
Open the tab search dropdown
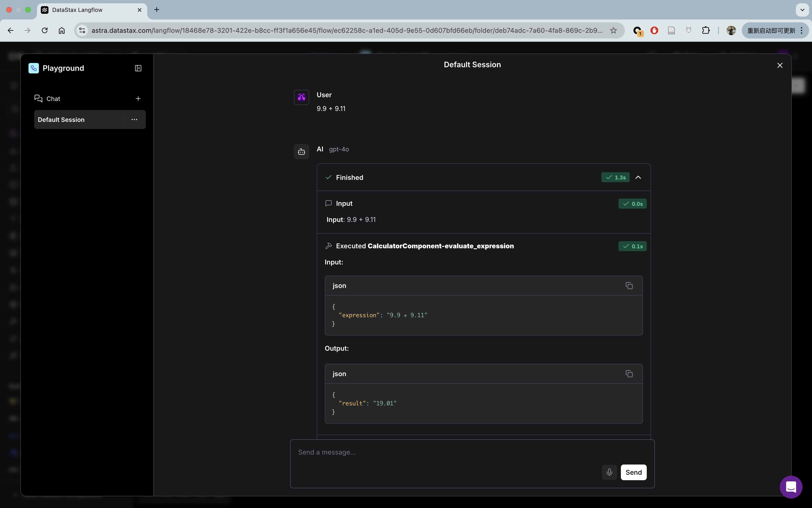(x=802, y=10)
